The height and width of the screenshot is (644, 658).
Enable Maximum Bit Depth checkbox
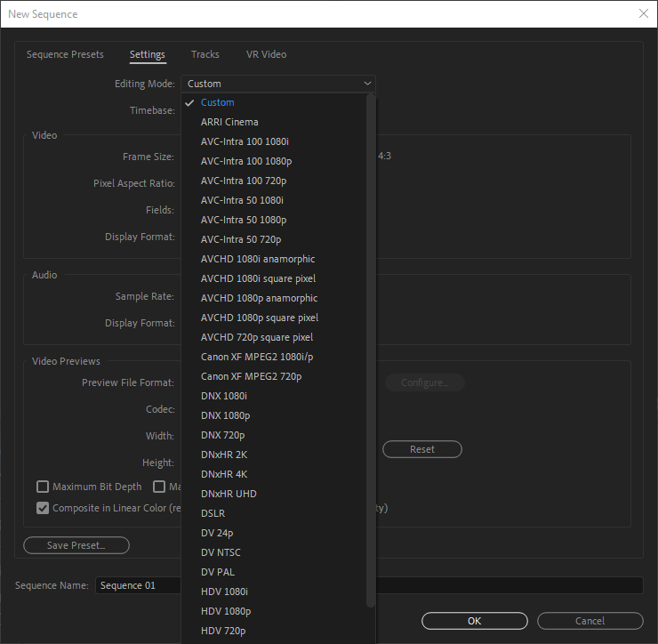pyautogui.click(x=43, y=487)
